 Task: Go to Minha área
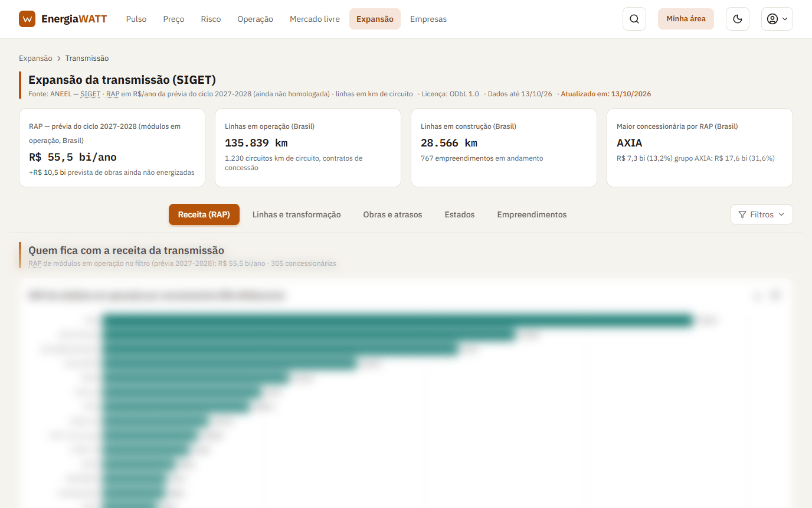pyautogui.click(x=686, y=19)
